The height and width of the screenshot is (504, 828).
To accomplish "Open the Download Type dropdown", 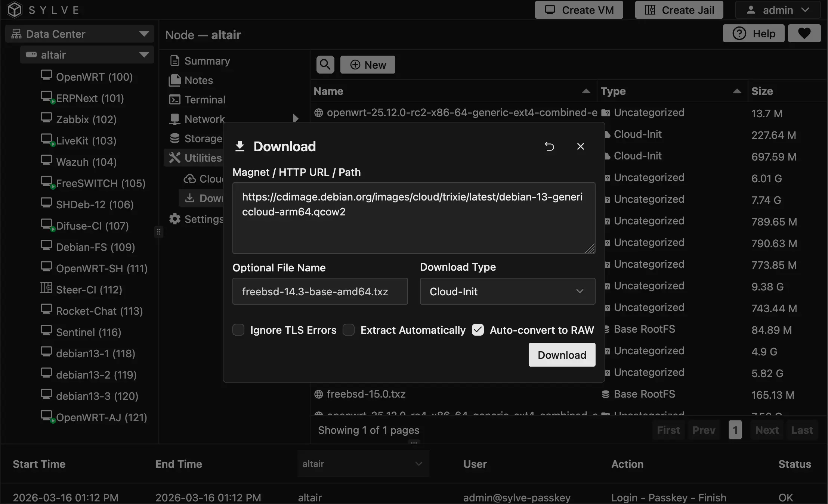I will tap(507, 291).
